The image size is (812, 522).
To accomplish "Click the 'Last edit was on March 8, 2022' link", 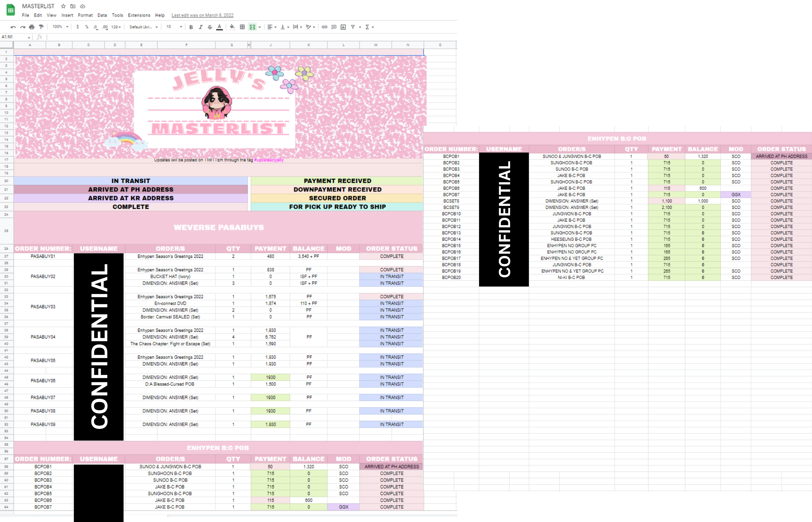I will 202,15.
